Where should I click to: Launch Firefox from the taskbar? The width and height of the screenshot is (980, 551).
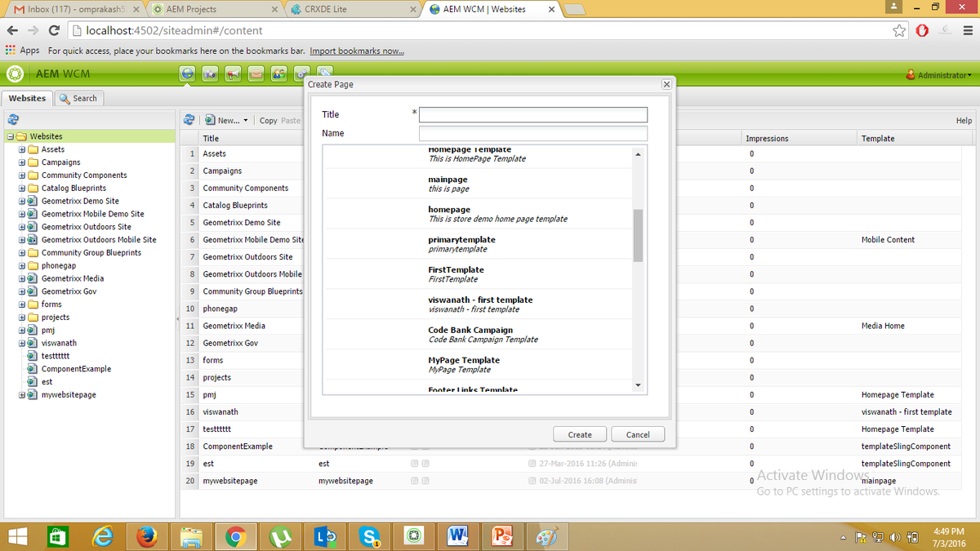point(148,536)
